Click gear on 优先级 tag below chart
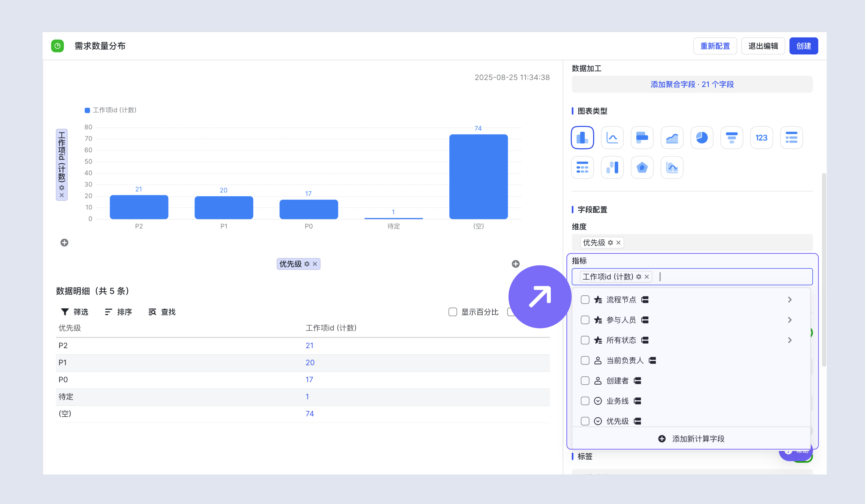This screenshot has height=504, width=865. click(x=307, y=264)
